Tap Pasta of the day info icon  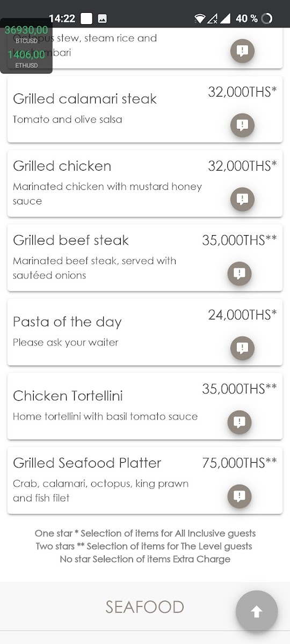242,348
